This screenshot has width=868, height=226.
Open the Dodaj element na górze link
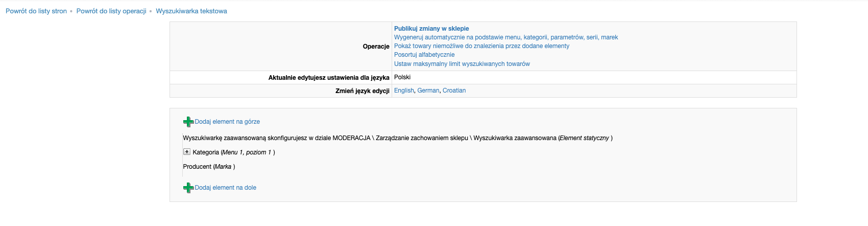pyautogui.click(x=227, y=122)
